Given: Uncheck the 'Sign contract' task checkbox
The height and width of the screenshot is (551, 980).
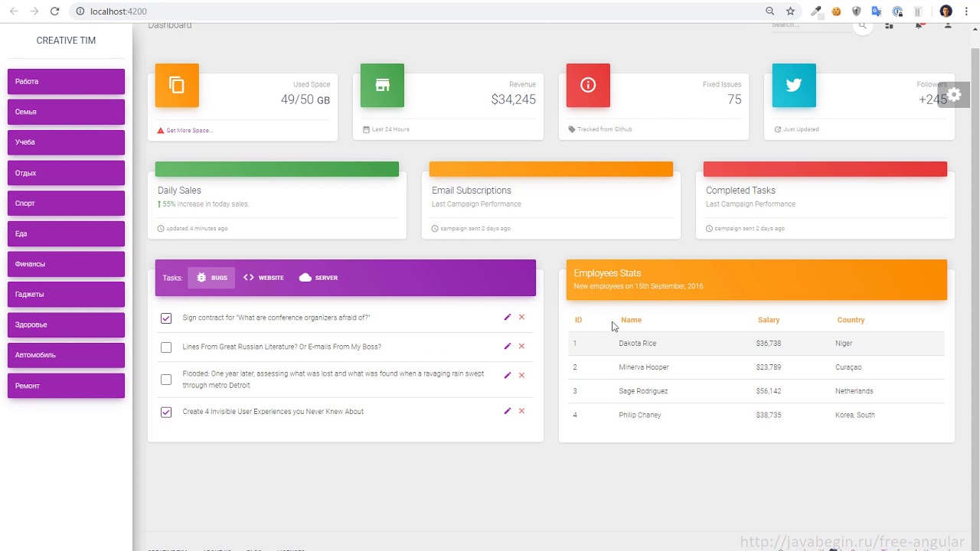Looking at the screenshot, I should coord(166,318).
